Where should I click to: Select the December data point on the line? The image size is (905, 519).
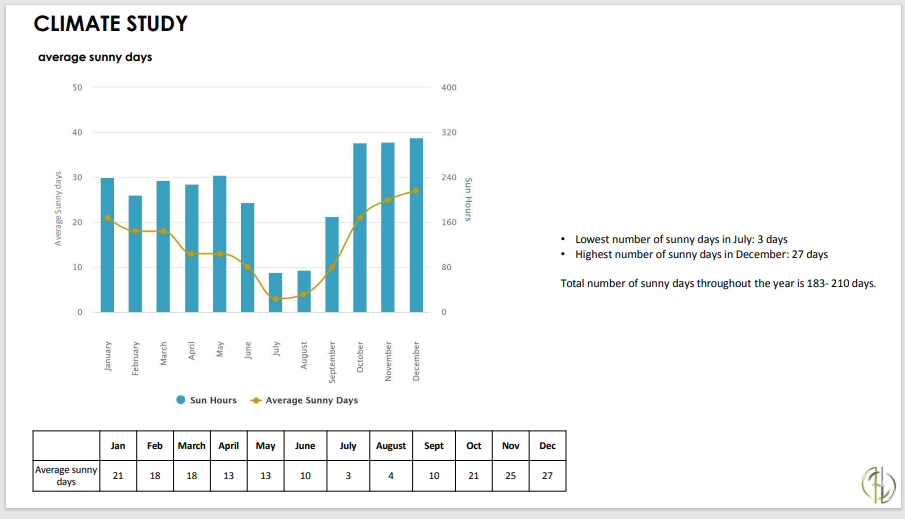[416, 191]
